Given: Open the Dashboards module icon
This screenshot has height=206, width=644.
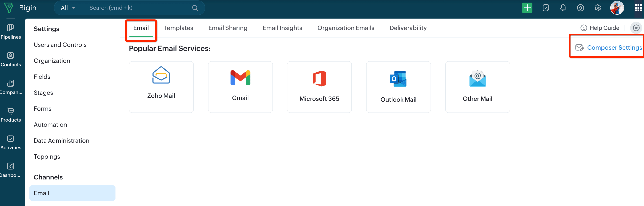Looking at the screenshot, I should 11,166.
